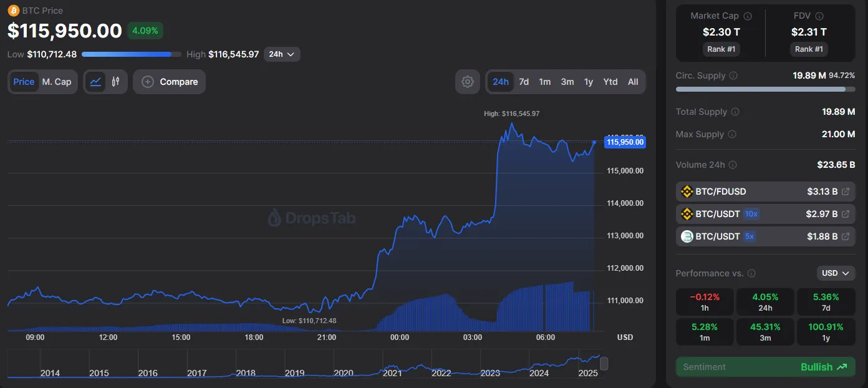Click the exchange logo on the BTC/FDUSD row
The width and height of the screenshot is (868, 388).
687,192
